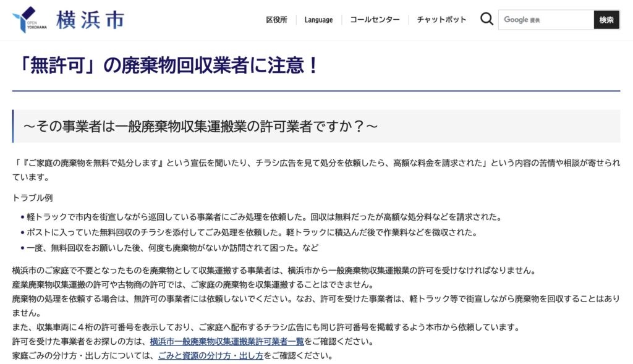Click the bullet starting with 軽トラックで市内を街宣
Image resolution: width=633 pixels, height=364 pixels.
(x=263, y=217)
